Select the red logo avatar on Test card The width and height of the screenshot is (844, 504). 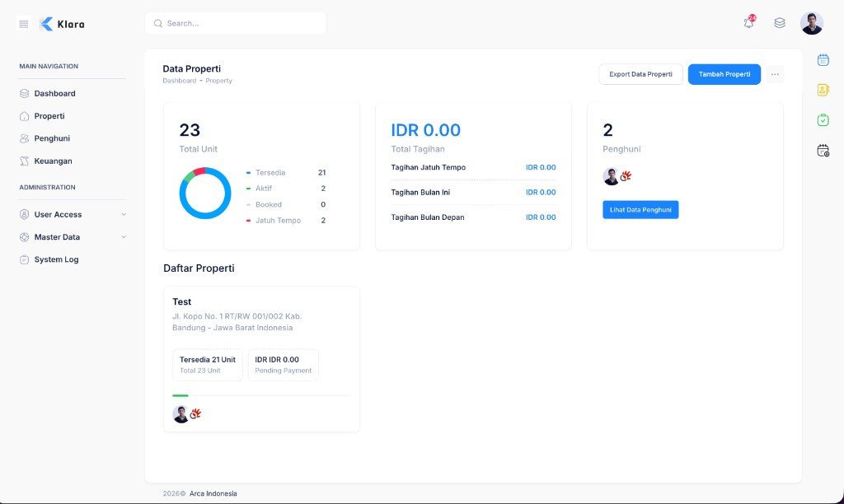point(195,413)
